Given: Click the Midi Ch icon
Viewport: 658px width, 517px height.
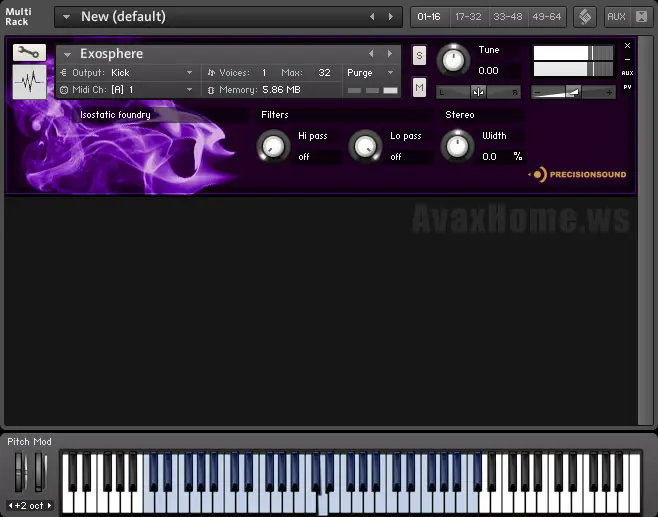Looking at the screenshot, I should pyautogui.click(x=64, y=90).
